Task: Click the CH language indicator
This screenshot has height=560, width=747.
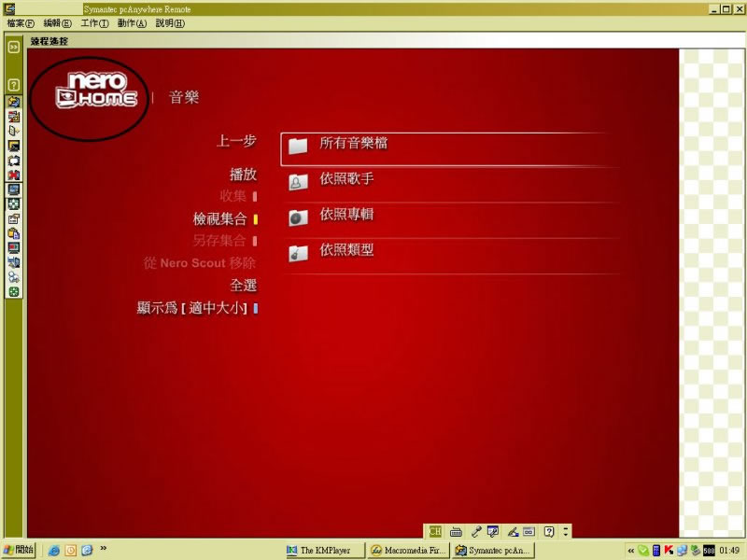Action: tap(435, 531)
